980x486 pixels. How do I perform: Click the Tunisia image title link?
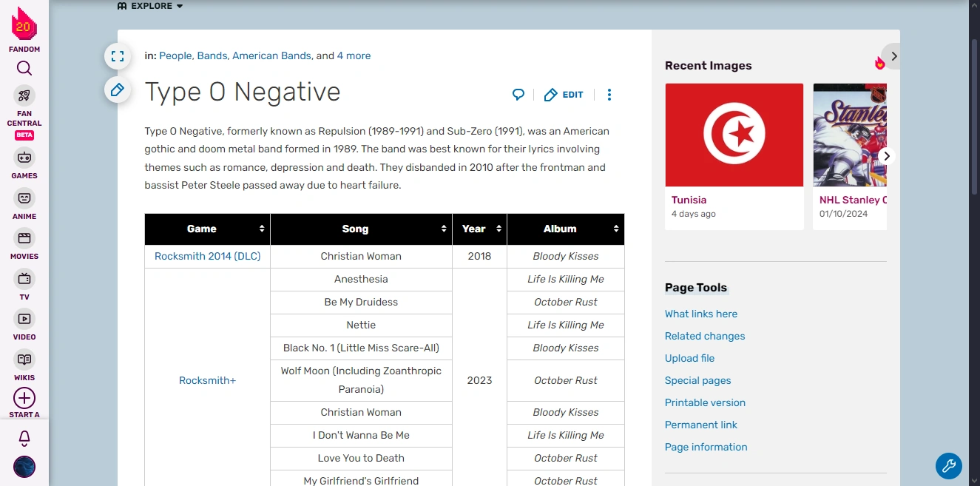689,200
